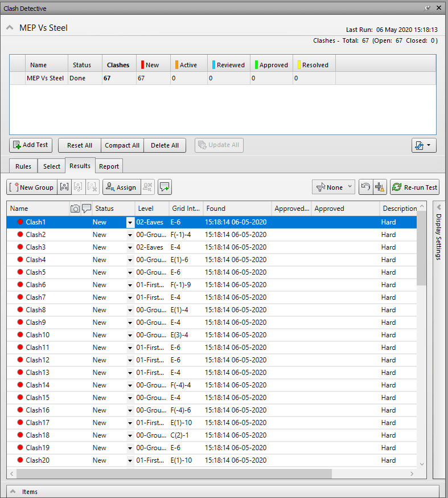
Task: Click red status dot of Clash12
Action: 20,360
